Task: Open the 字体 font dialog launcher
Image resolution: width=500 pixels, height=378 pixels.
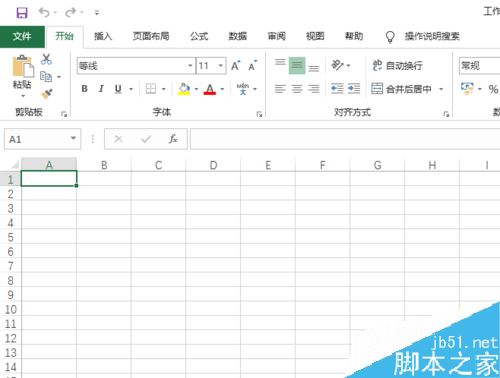Action: (x=259, y=114)
